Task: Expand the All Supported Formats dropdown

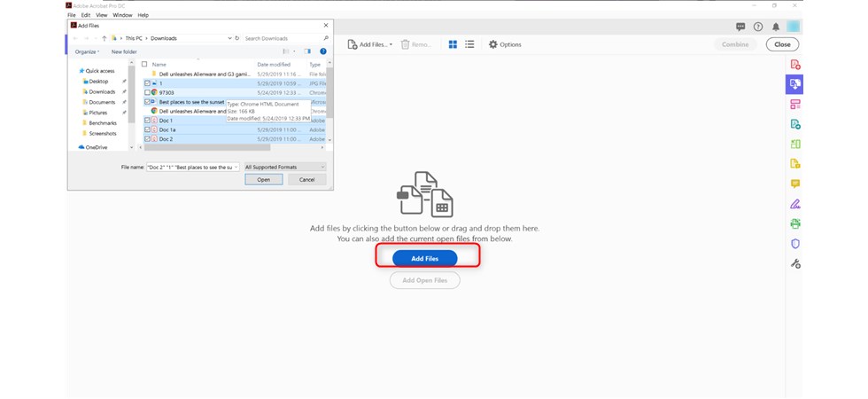Action: (285, 167)
